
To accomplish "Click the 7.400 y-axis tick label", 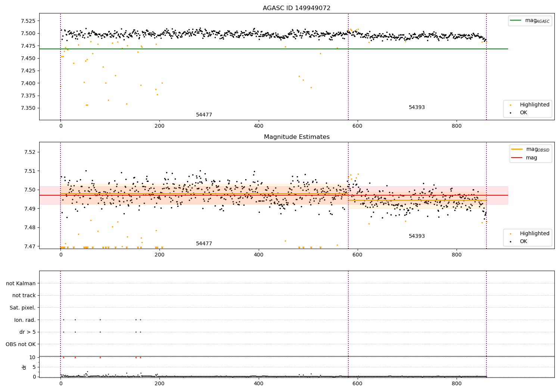I will (28, 83).
